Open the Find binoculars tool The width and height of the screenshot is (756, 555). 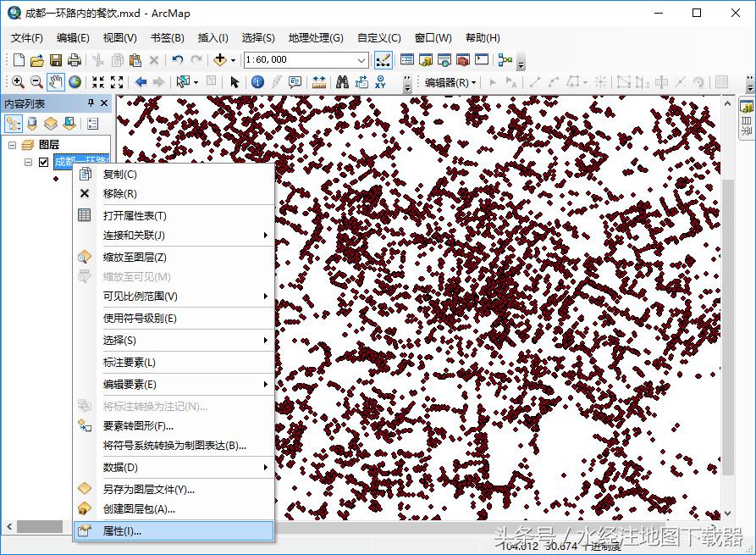click(x=342, y=82)
